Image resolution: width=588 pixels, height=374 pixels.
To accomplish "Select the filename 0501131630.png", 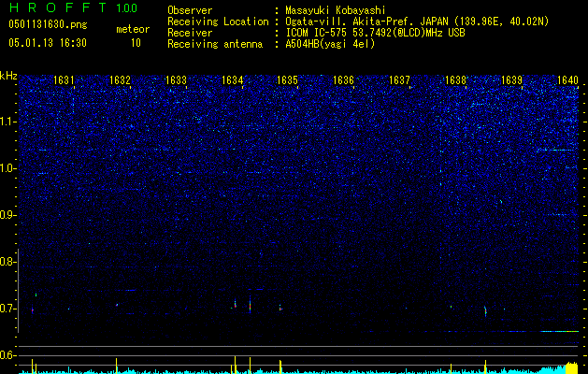I will tap(48, 24).
